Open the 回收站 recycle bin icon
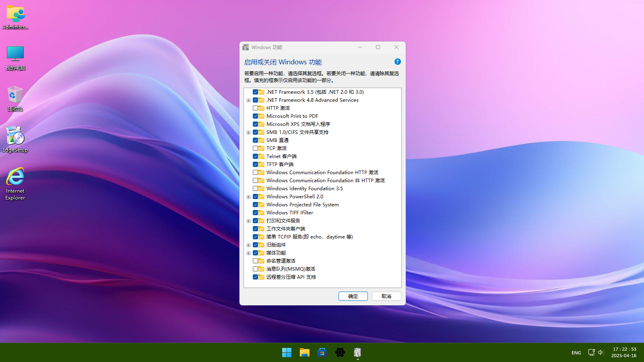644x362 pixels. point(15,99)
